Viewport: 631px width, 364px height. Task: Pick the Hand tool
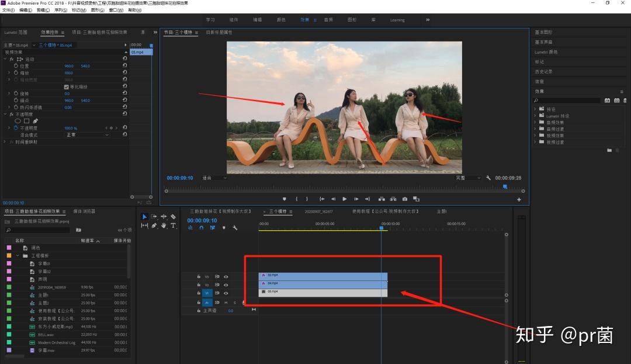tap(164, 226)
